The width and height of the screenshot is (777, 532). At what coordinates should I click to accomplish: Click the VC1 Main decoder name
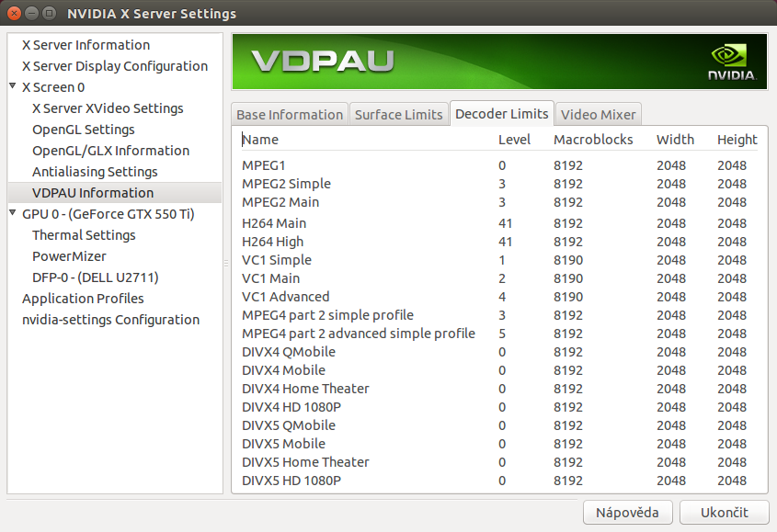[x=270, y=278]
